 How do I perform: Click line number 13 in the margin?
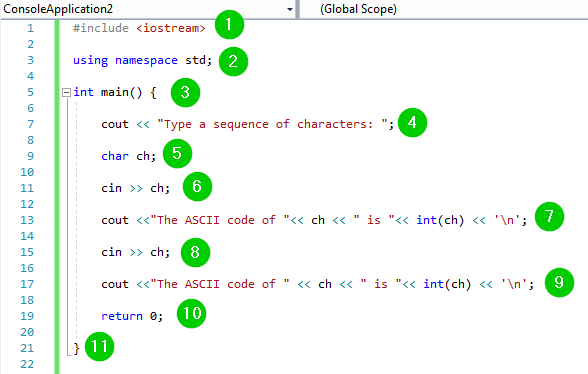[27, 220]
